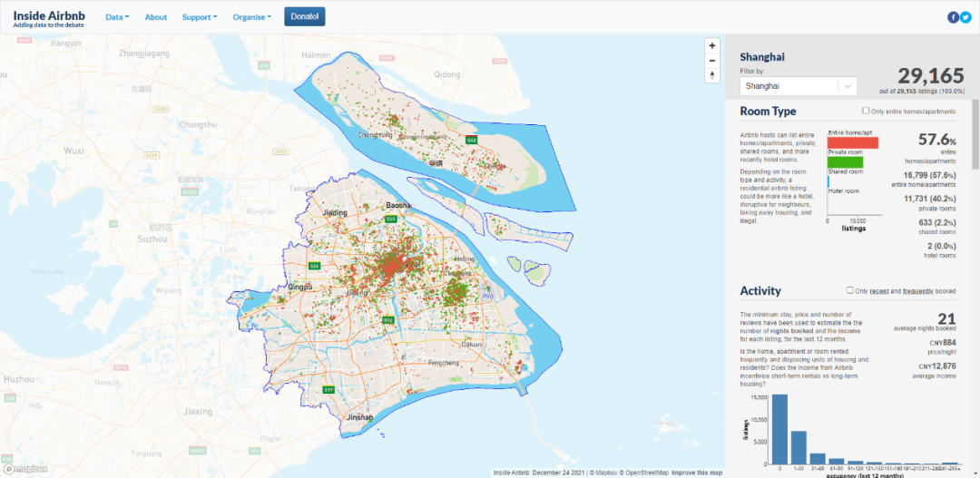This screenshot has height=478, width=980.
Task: Click the Qingpu label on the map
Action: (299, 287)
